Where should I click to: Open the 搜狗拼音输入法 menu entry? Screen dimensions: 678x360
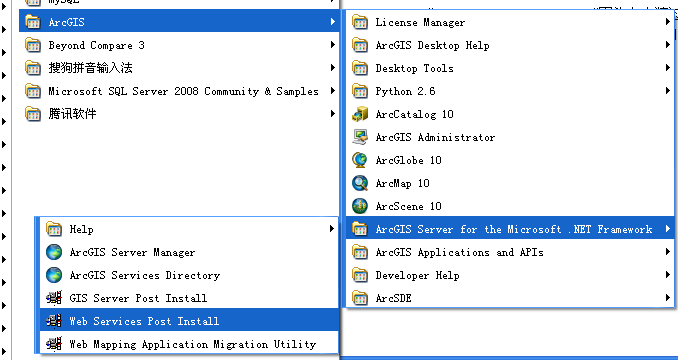(x=179, y=68)
